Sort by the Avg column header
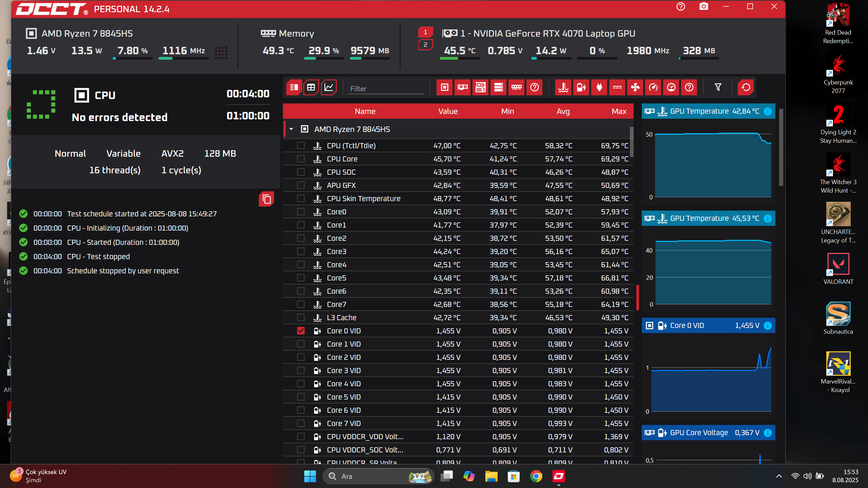The width and height of the screenshot is (868, 488). click(563, 111)
